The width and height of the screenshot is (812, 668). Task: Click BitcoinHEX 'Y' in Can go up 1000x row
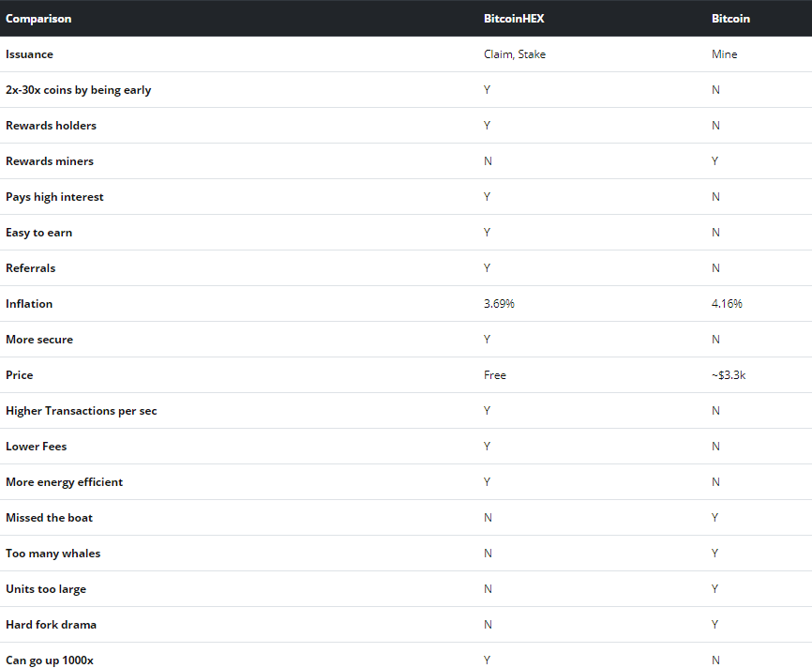tap(487, 660)
